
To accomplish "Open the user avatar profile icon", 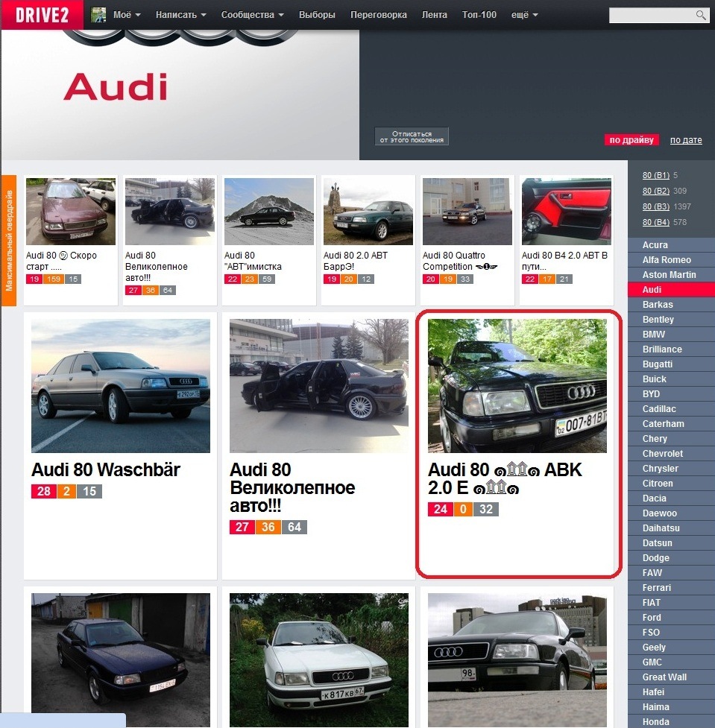I will [98, 15].
